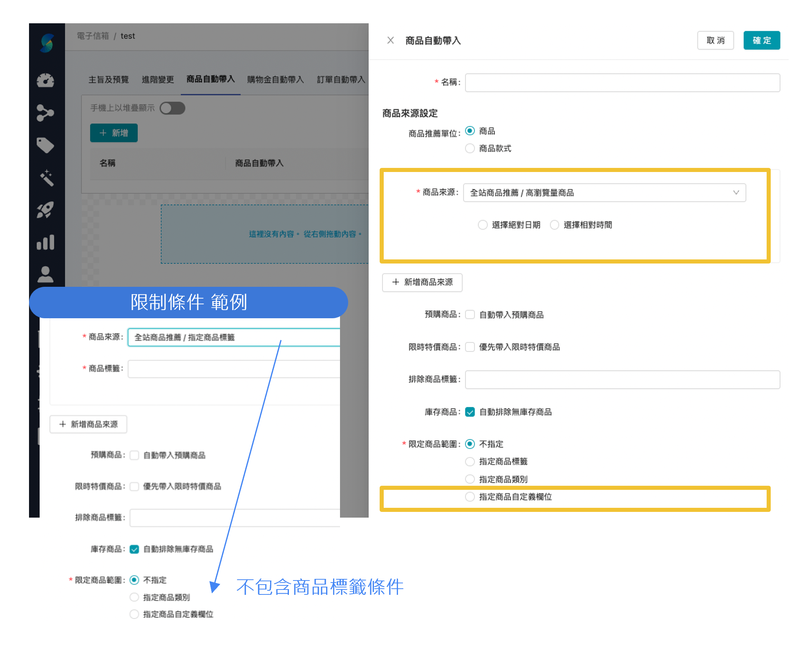812x670 pixels.
Task: Click the 新增商品來源 button
Action: pyautogui.click(x=422, y=282)
